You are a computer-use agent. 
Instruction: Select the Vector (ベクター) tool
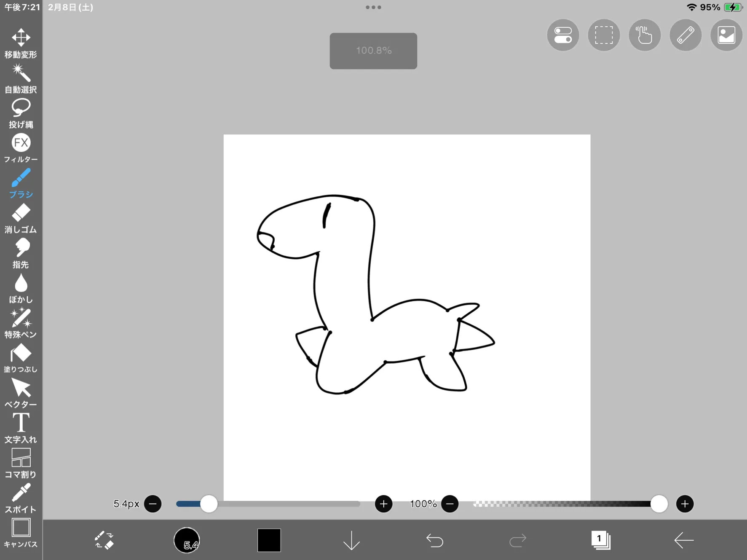[x=21, y=394]
